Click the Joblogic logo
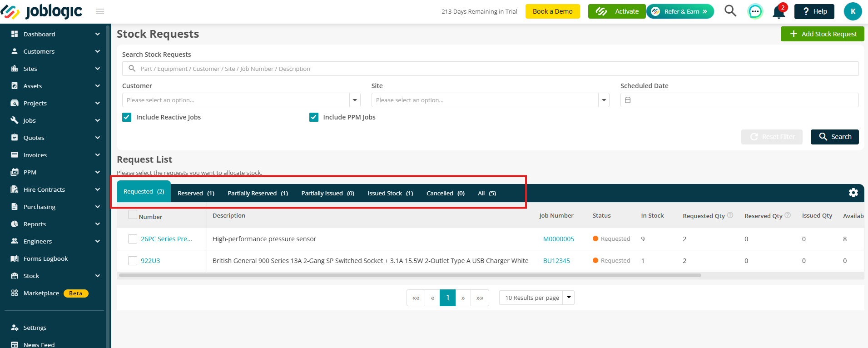The image size is (868, 348). [42, 11]
